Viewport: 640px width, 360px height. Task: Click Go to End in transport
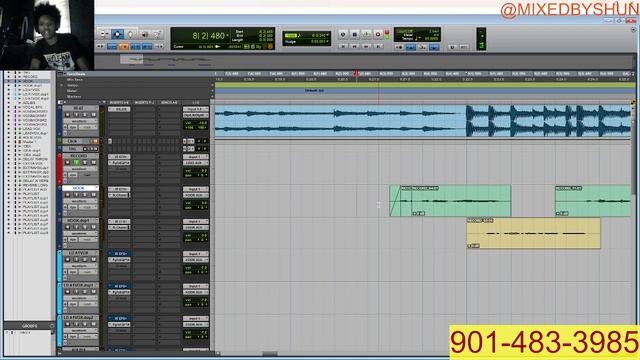(x=378, y=47)
